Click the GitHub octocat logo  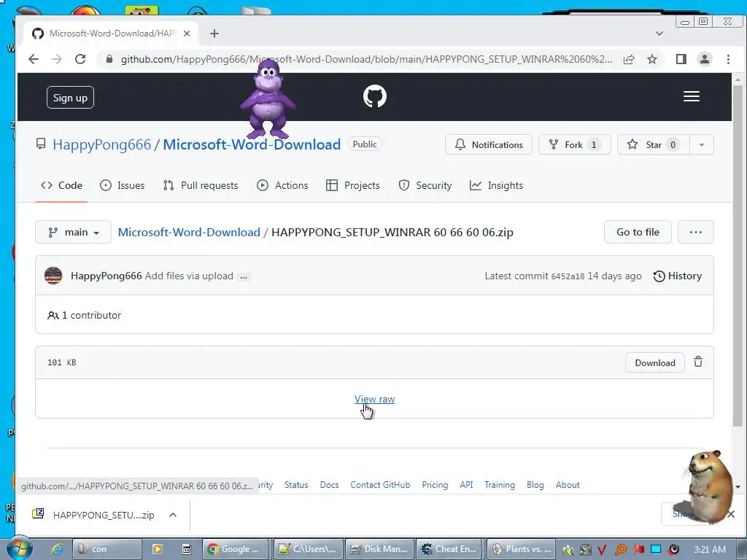click(x=375, y=97)
